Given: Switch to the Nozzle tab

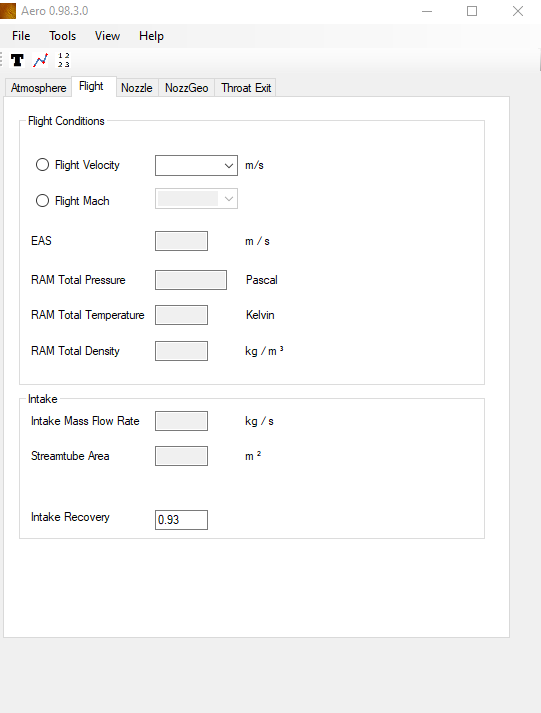Looking at the screenshot, I should 137,88.
